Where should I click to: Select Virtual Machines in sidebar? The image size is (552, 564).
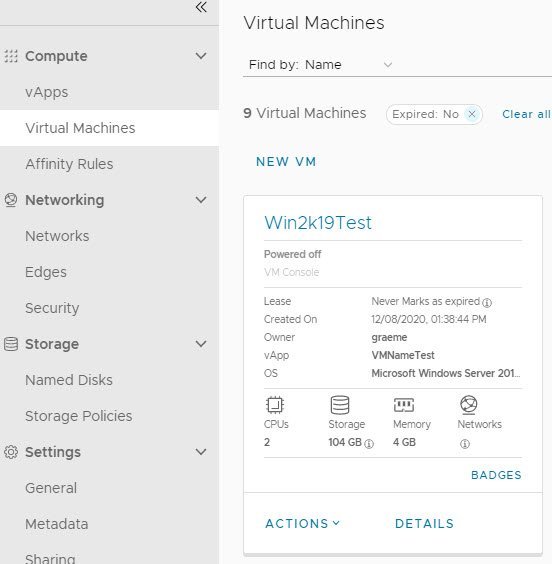point(109,128)
